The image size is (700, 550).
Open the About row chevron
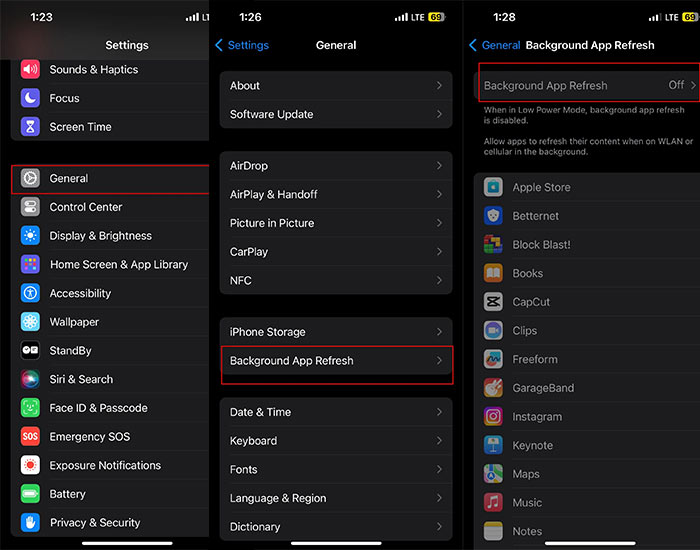[x=439, y=85]
